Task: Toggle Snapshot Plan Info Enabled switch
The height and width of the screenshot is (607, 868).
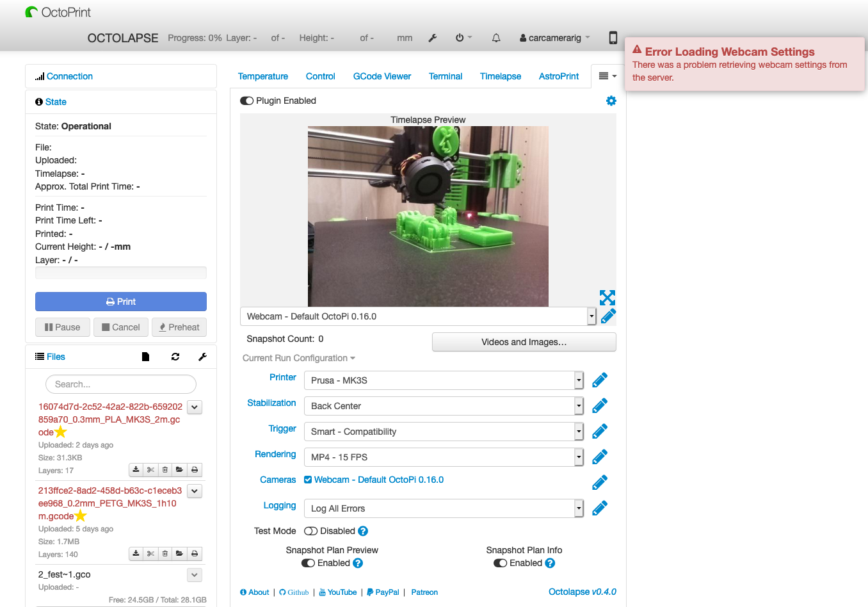Action: coord(500,563)
